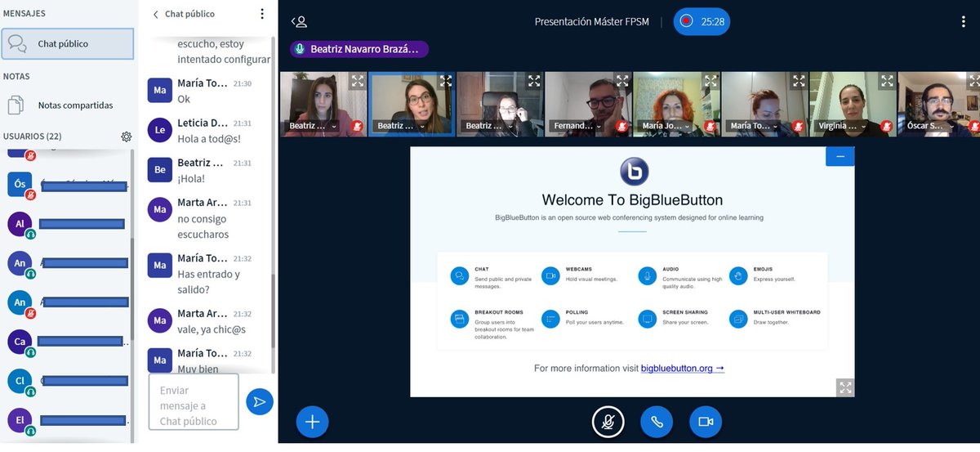Make María To's webcam fullscreen

(799, 81)
